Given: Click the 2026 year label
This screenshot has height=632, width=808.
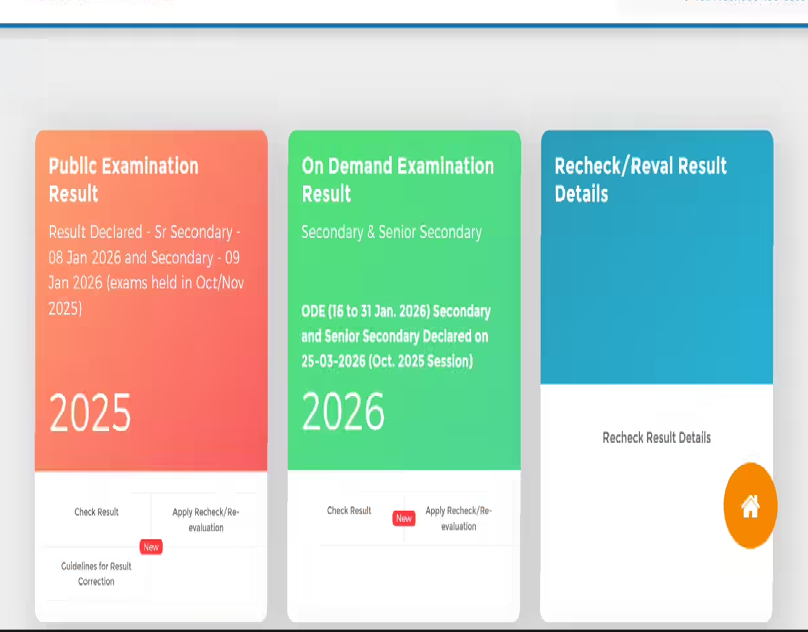Looking at the screenshot, I should pos(343,410).
